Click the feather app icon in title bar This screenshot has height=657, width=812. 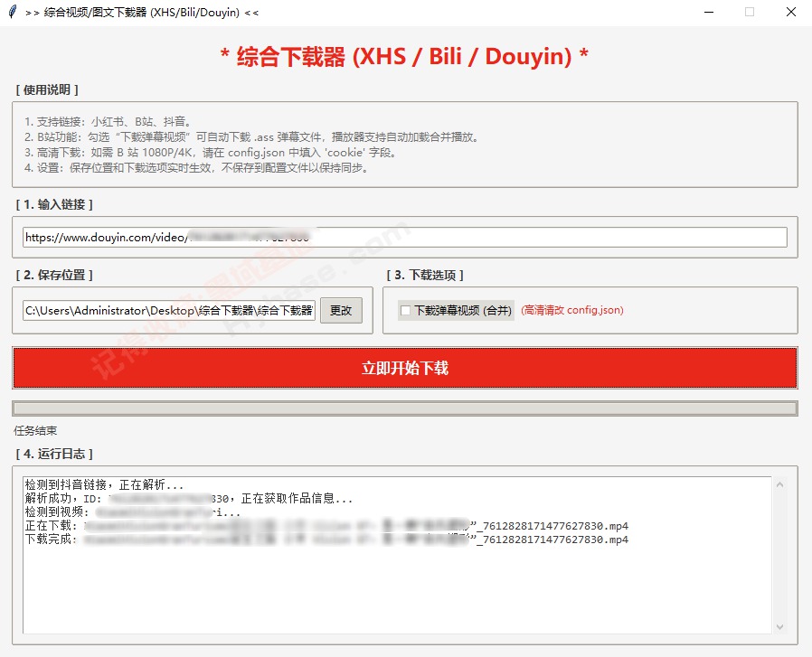coord(12,12)
